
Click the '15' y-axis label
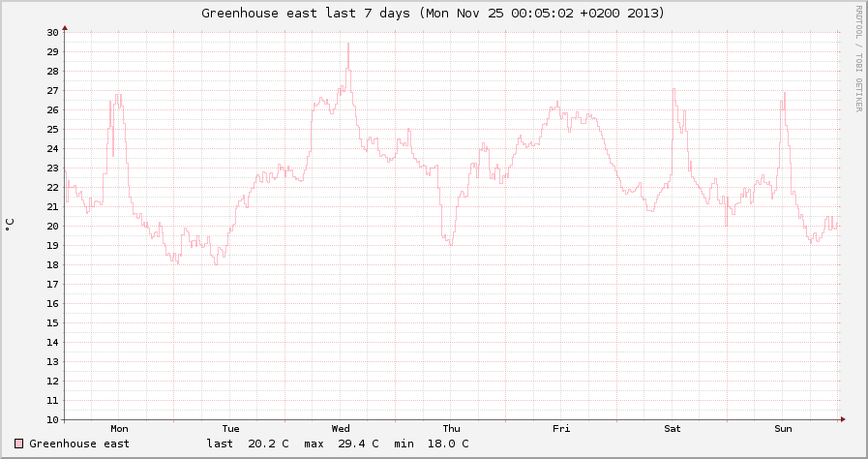click(52, 322)
